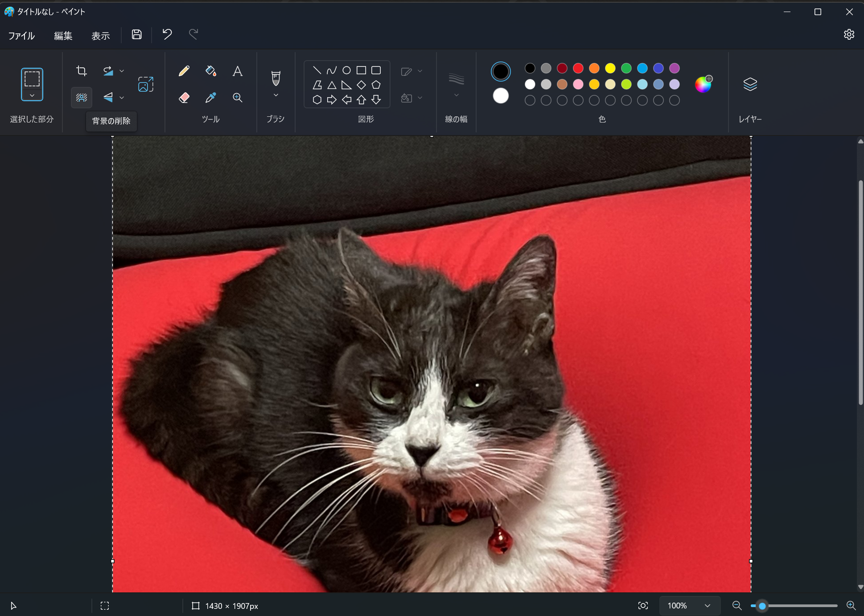Click the Save icon
Screen dimensions: 864x616
click(136, 35)
